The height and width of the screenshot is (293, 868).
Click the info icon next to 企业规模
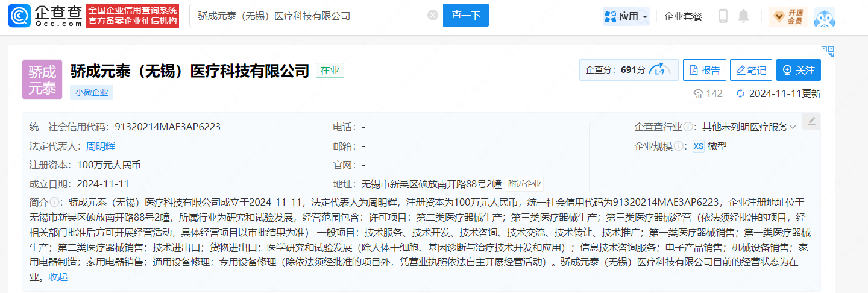pos(678,146)
